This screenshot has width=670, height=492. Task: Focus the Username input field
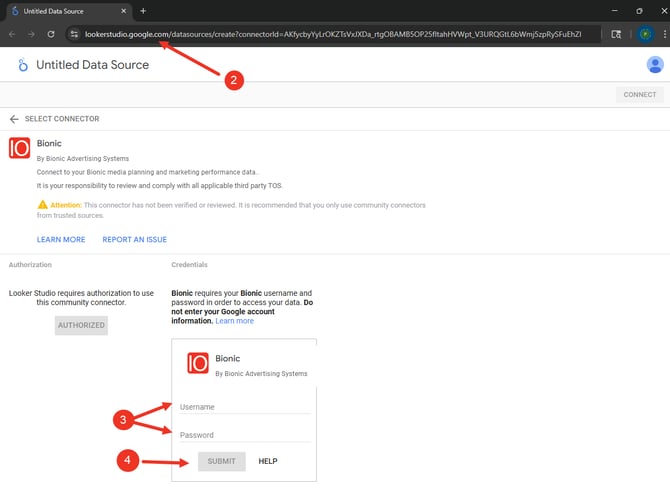[245, 407]
